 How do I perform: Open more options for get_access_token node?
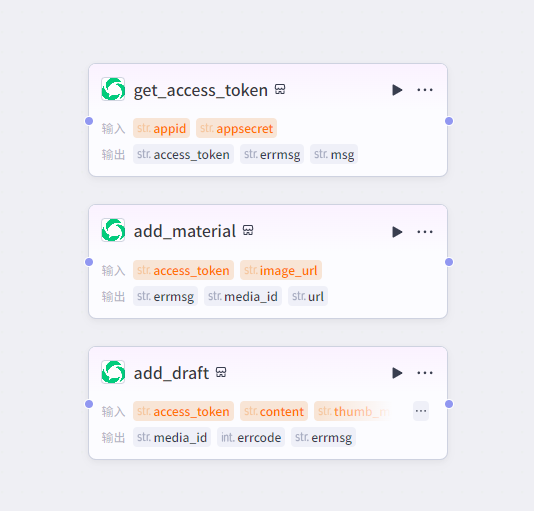coord(425,90)
